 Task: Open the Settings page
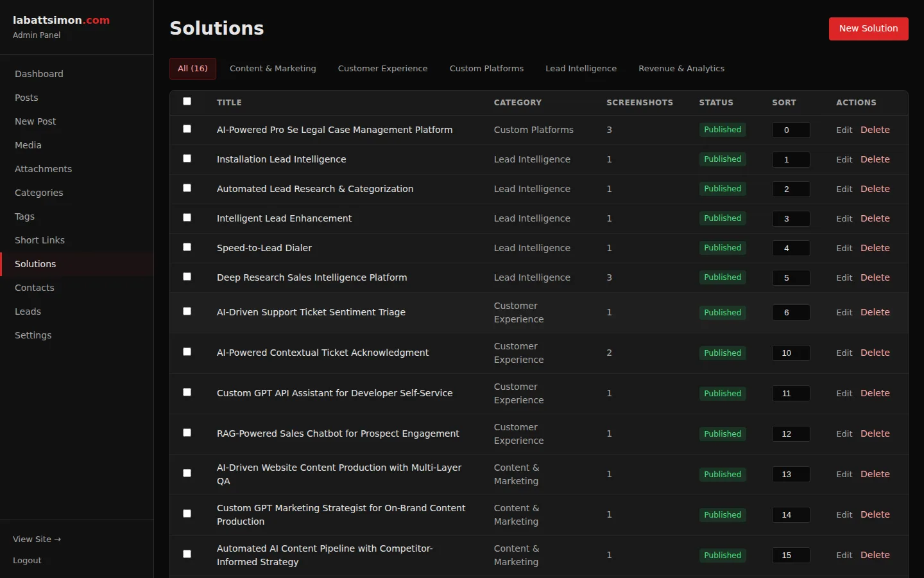point(33,335)
